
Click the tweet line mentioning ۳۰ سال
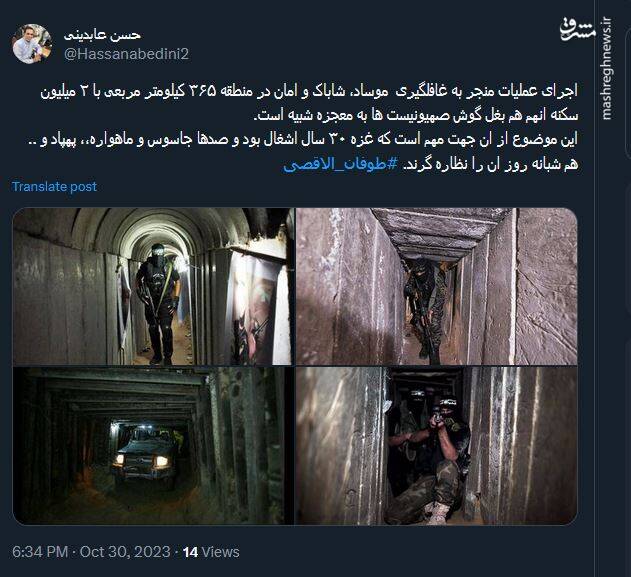coord(303,140)
